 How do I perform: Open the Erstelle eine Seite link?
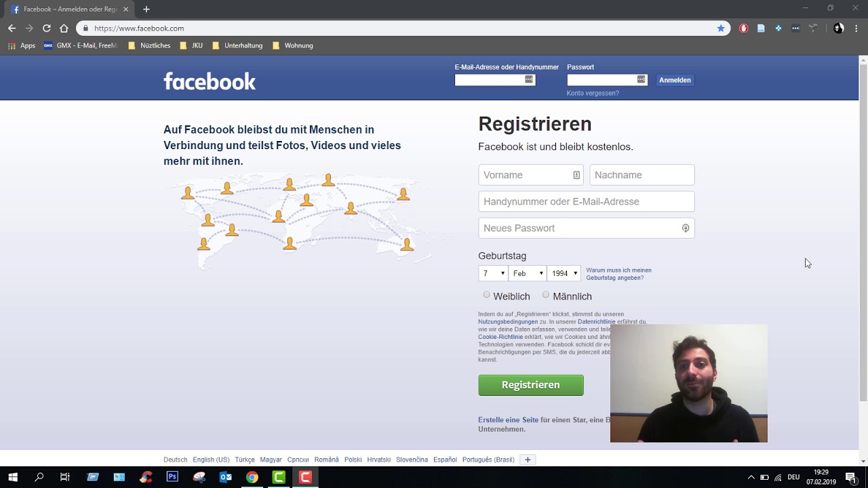coord(508,420)
